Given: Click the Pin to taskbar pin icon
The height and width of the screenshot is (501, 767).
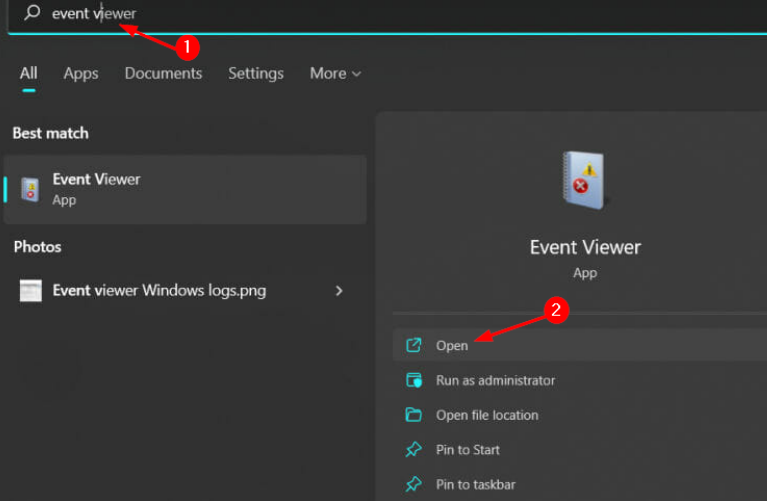Looking at the screenshot, I should (x=414, y=484).
